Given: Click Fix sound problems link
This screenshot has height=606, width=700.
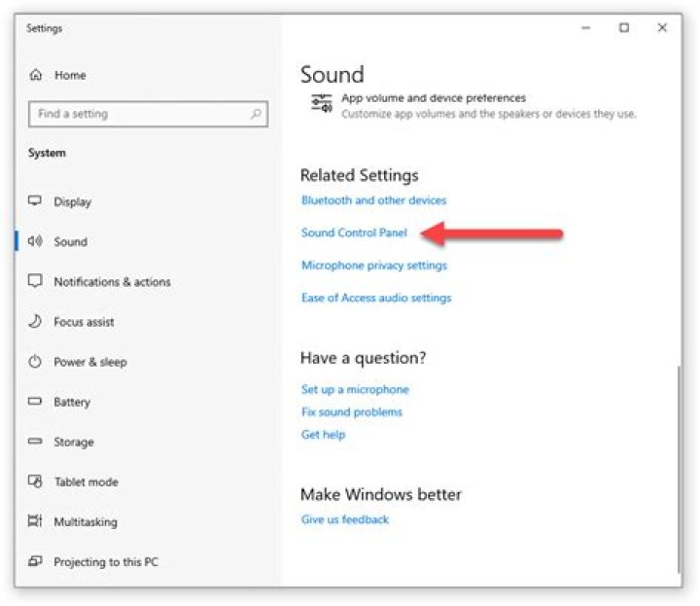Looking at the screenshot, I should (x=352, y=411).
